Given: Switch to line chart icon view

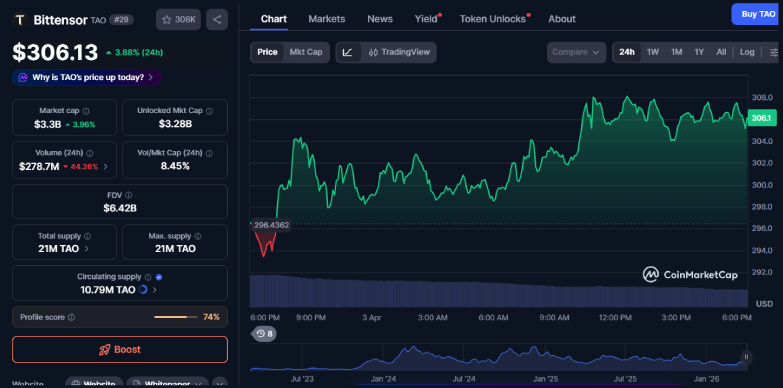Looking at the screenshot, I should click(x=348, y=52).
